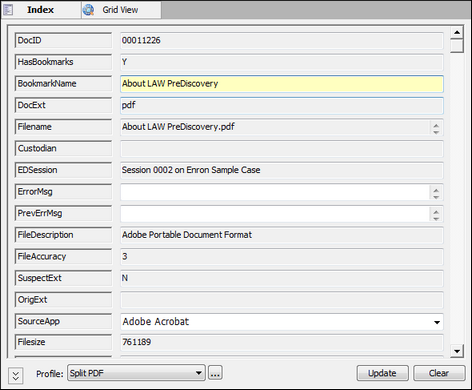
Task: Click the empty Custodian field
Action: 282,149
